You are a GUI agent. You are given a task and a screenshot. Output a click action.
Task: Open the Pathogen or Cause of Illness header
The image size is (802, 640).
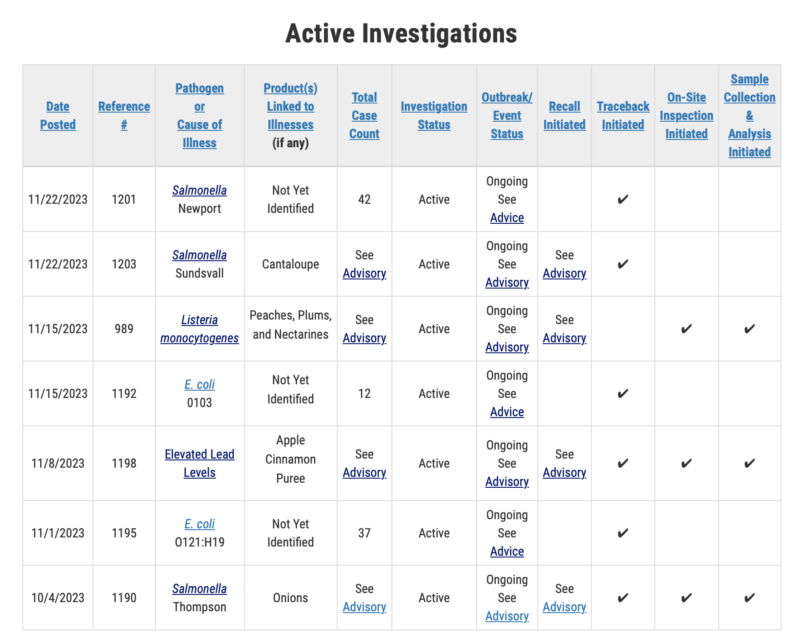(199, 116)
